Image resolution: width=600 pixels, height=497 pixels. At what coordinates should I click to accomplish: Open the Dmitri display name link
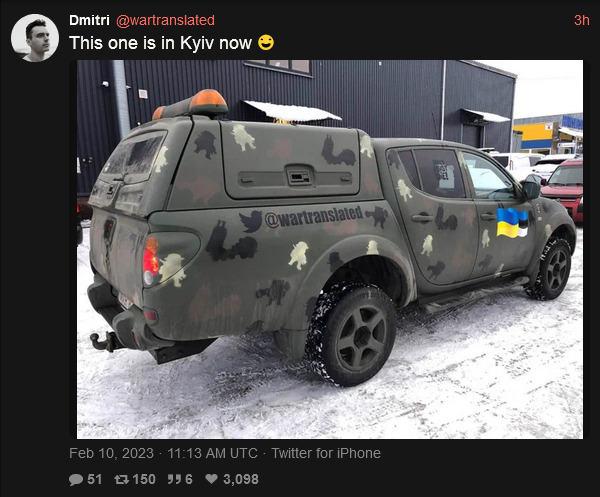tap(89, 20)
